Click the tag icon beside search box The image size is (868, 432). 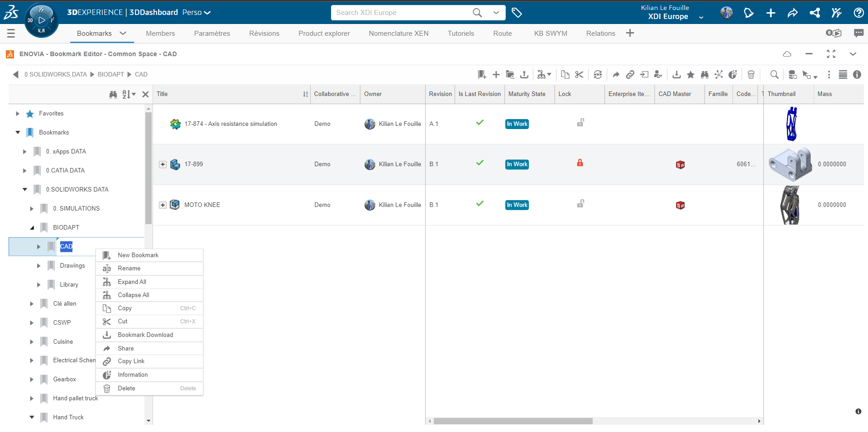[517, 13]
